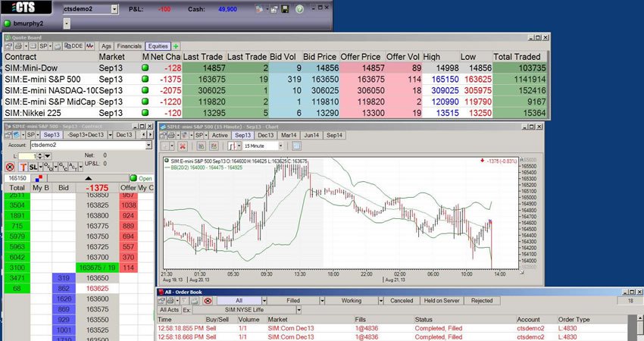Screen dimensions: 644x341
Task: Open the dropdown below ctsdemo2 beside bmurphy2
Action: [x=67, y=23]
